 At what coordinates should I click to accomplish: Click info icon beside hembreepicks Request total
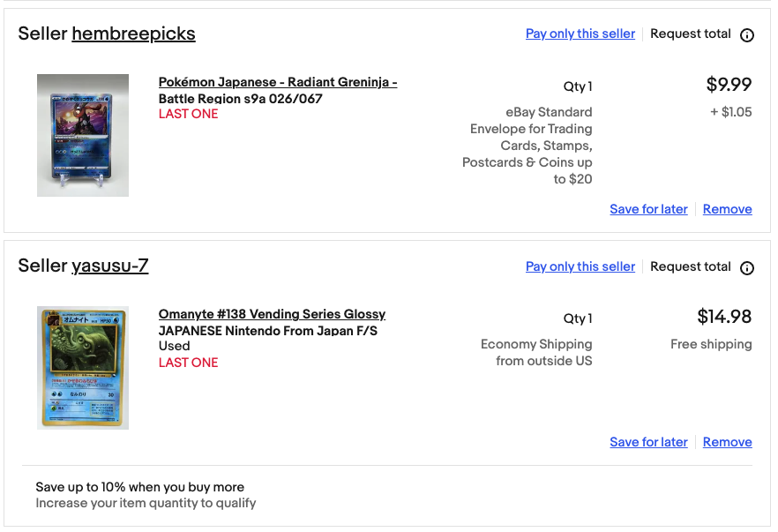pyautogui.click(x=747, y=35)
